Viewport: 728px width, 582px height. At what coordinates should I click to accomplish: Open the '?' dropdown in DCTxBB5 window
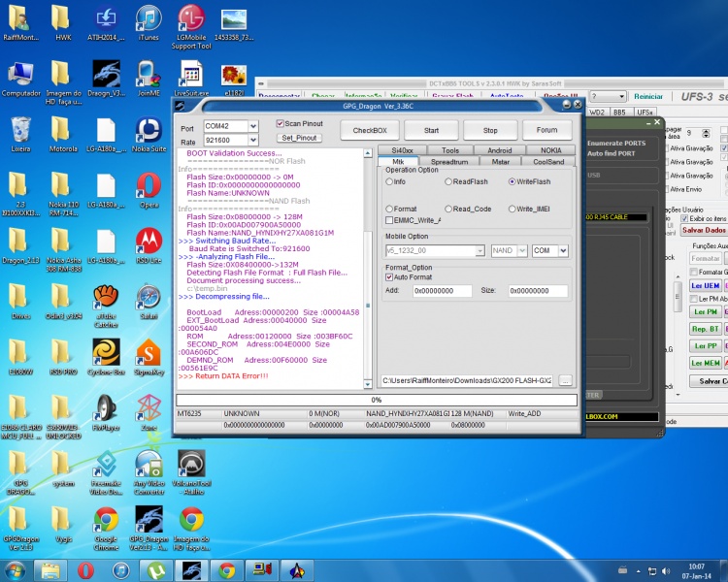608,97
